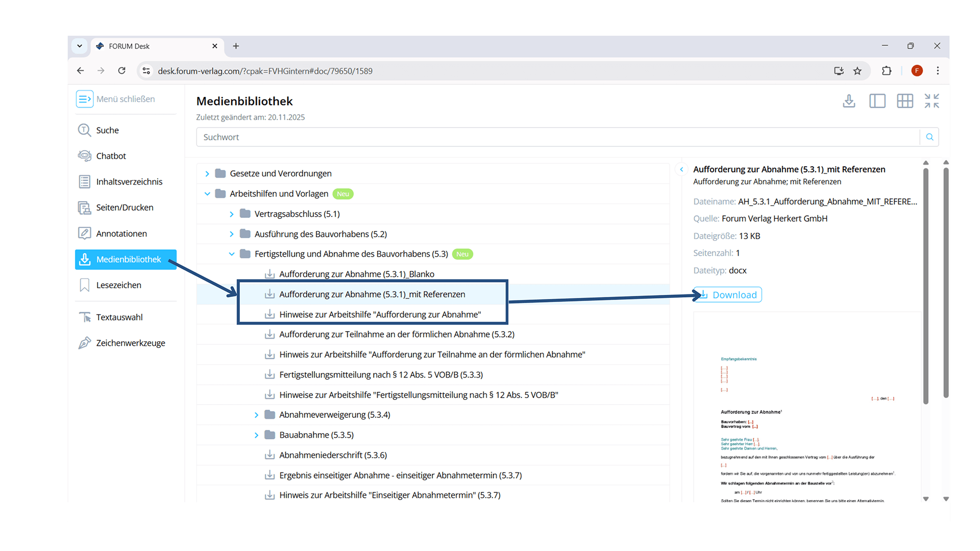Open the Chatbot from the sidebar
This screenshot has height=551, width=980.
tap(111, 156)
